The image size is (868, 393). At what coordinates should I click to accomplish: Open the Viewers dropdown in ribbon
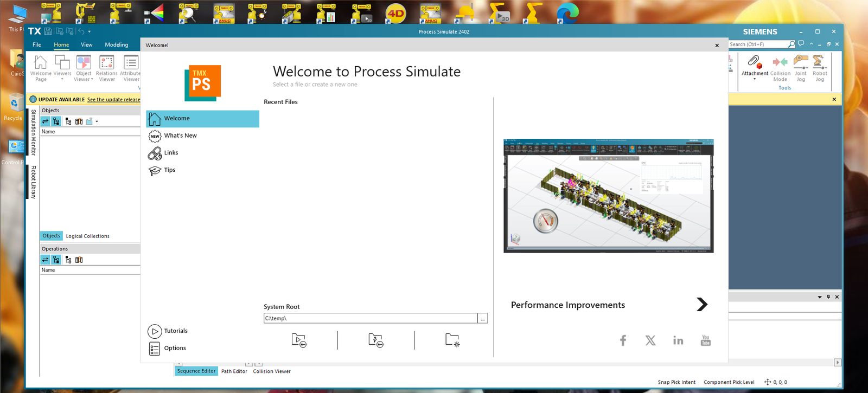pyautogui.click(x=62, y=79)
